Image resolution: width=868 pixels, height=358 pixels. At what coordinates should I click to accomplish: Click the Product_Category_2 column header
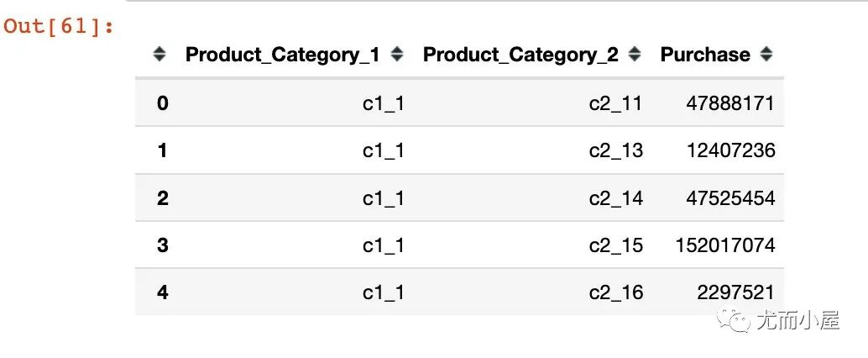coord(520,55)
